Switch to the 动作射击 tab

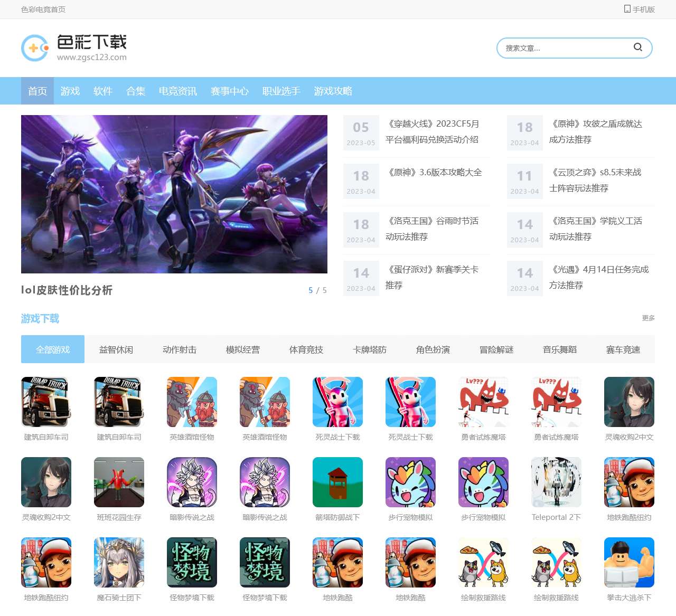(180, 349)
